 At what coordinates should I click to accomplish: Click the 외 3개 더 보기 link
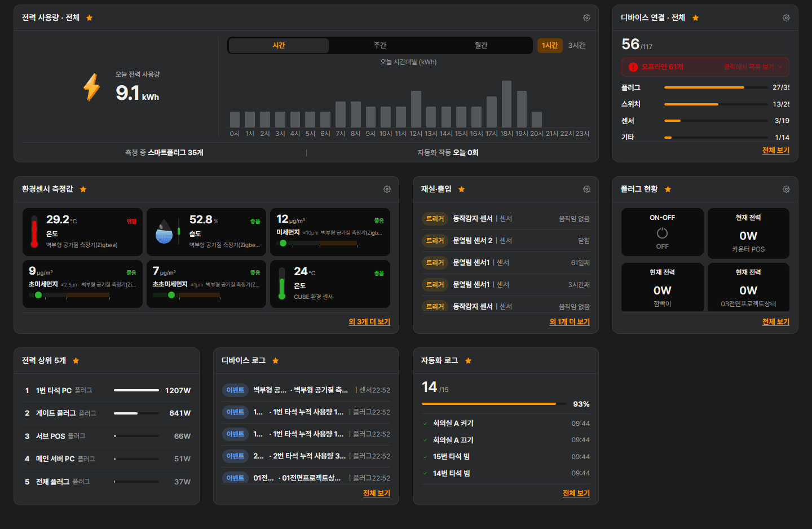tap(369, 322)
